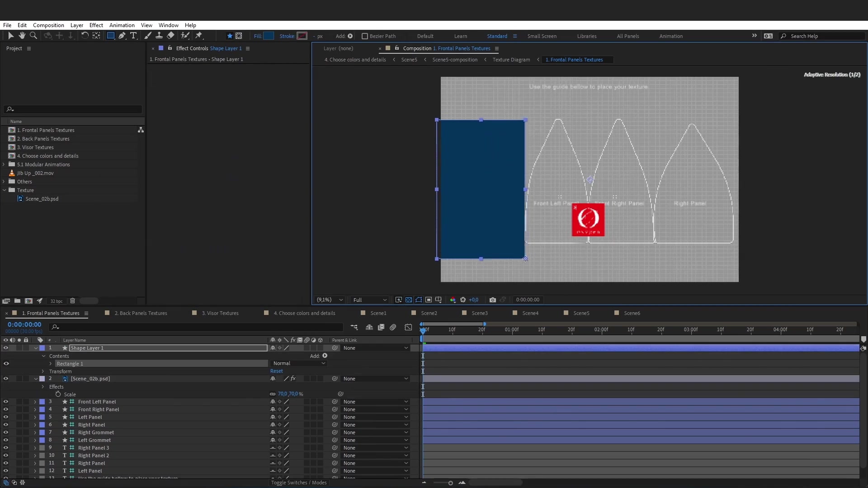868x488 pixels.
Task: Pick the Clone Stamp tool
Action: pos(159,36)
